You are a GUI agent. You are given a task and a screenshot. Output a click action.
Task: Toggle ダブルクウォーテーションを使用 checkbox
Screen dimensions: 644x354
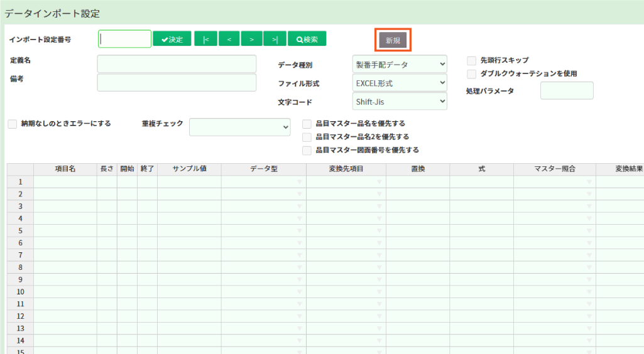click(x=471, y=73)
